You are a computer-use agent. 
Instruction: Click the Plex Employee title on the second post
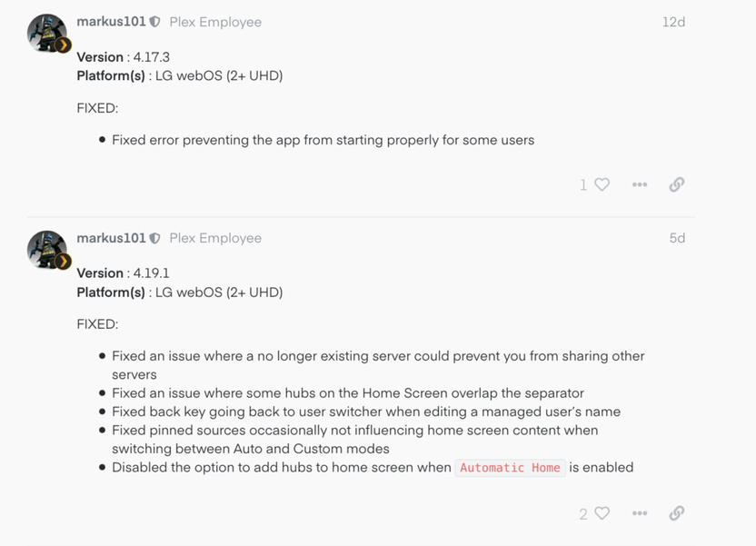coord(215,238)
